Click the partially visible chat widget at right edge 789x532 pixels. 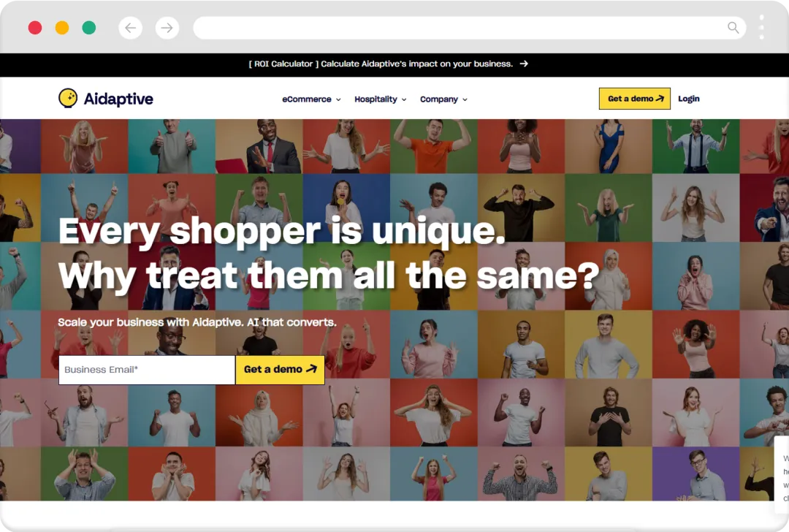point(782,475)
